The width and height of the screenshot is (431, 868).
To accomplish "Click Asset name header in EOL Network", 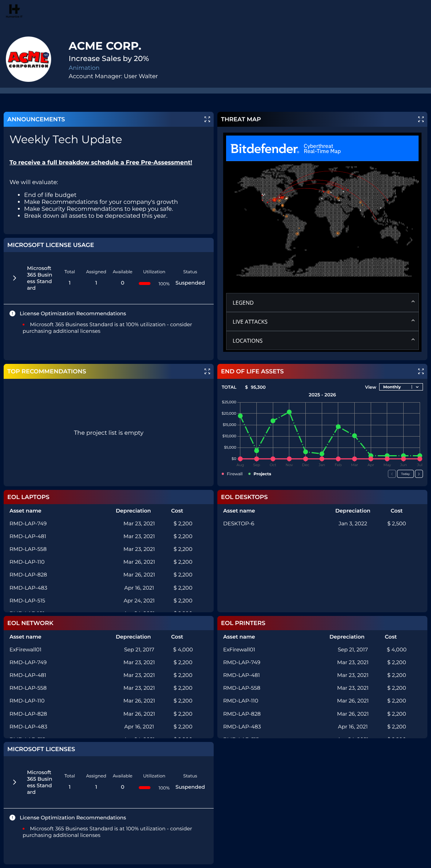I will click(26, 636).
